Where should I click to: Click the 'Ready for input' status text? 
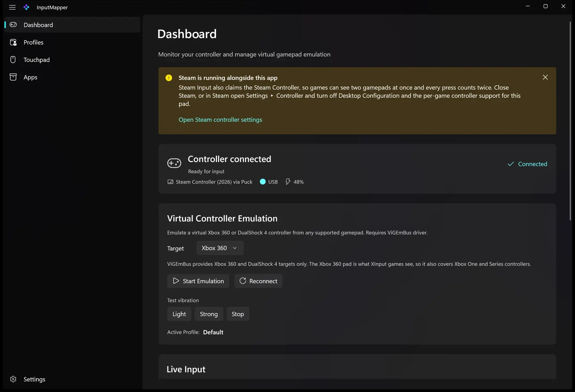click(x=206, y=171)
